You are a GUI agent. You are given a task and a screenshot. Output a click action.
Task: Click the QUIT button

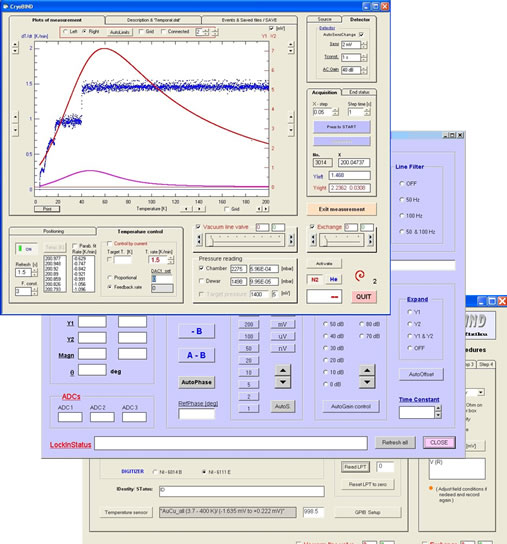click(x=363, y=297)
